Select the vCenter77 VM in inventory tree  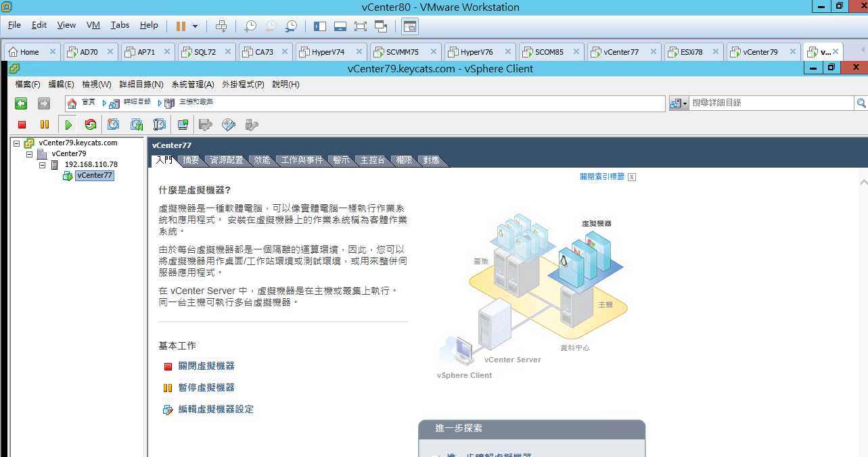click(x=95, y=176)
